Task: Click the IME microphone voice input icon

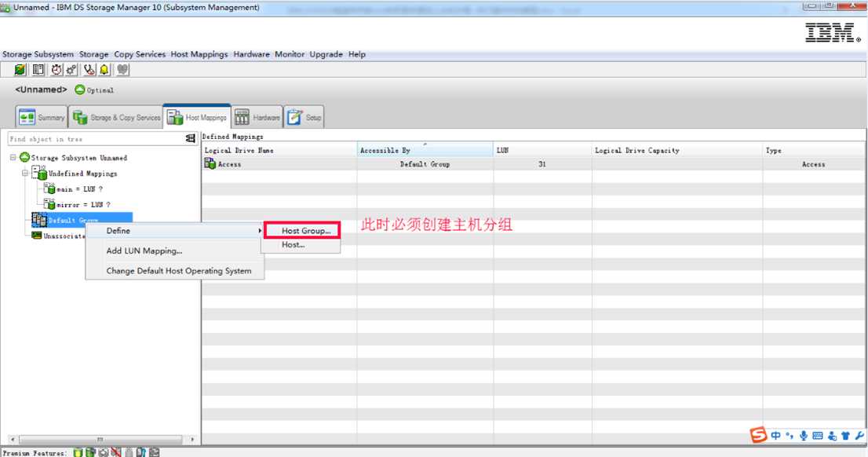Action: tap(803, 436)
